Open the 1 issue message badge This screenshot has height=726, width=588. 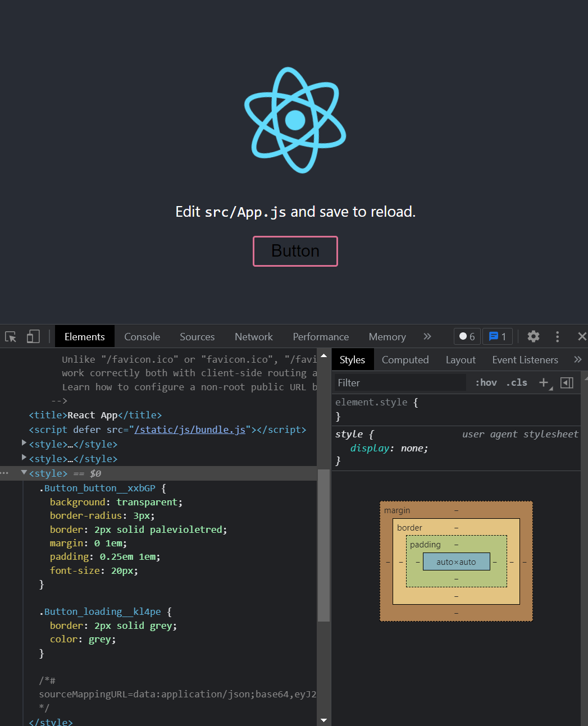point(498,336)
